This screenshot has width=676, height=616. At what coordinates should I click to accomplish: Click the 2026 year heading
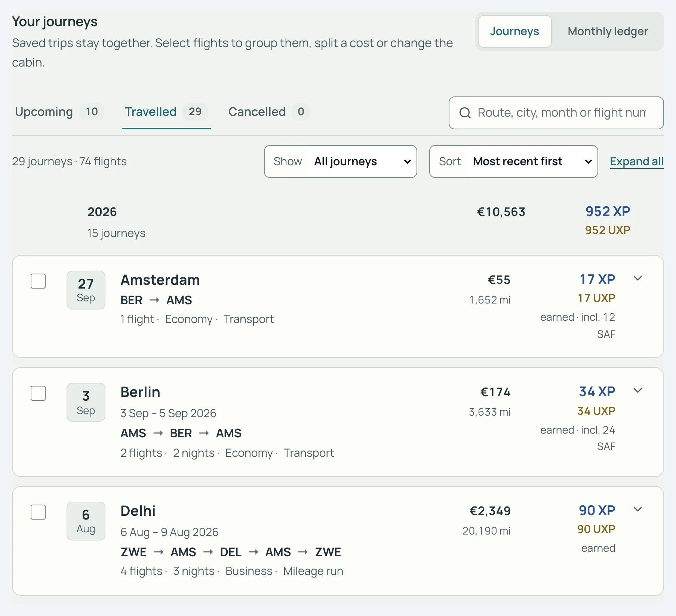tap(102, 212)
